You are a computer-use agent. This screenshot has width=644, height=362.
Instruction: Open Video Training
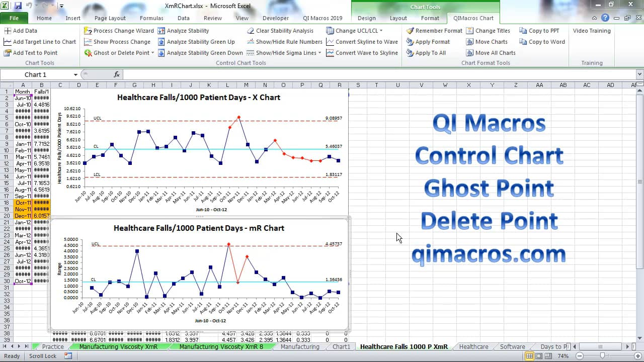tap(592, 31)
